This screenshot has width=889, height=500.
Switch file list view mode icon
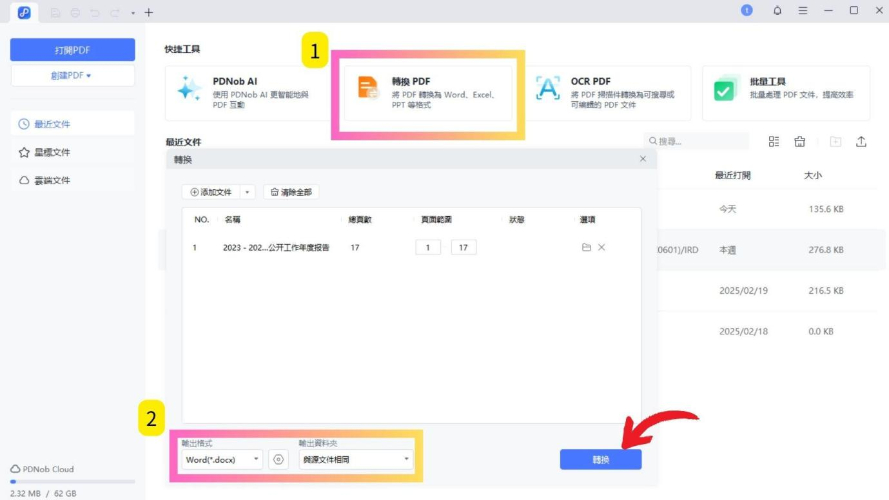tap(773, 142)
